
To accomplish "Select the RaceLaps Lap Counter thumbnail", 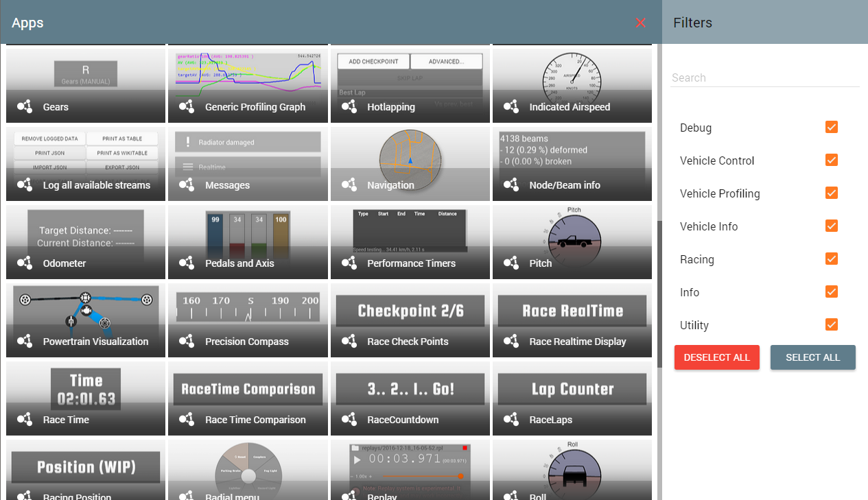I will coord(572,398).
